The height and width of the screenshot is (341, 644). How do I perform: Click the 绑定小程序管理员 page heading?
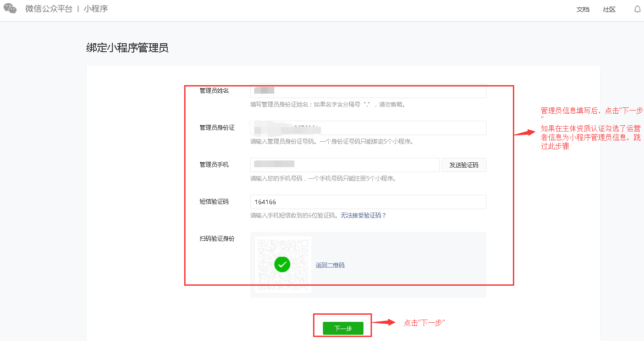[x=127, y=48]
